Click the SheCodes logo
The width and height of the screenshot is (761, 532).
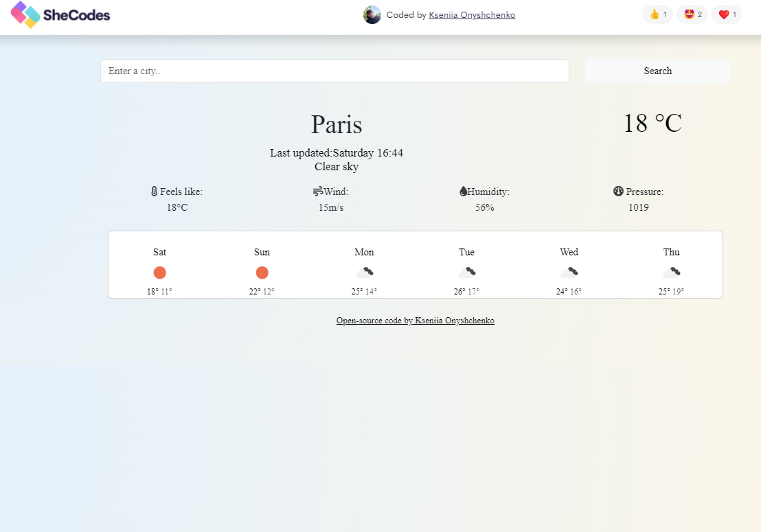pyautogui.click(x=60, y=15)
